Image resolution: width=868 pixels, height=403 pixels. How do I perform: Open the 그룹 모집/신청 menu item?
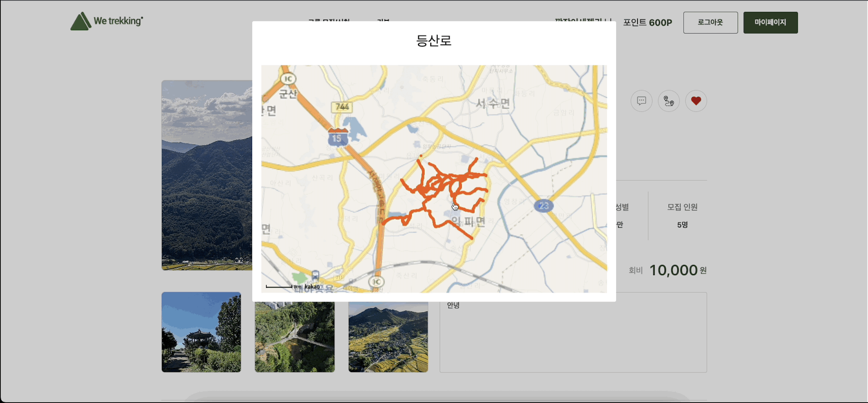pyautogui.click(x=329, y=22)
